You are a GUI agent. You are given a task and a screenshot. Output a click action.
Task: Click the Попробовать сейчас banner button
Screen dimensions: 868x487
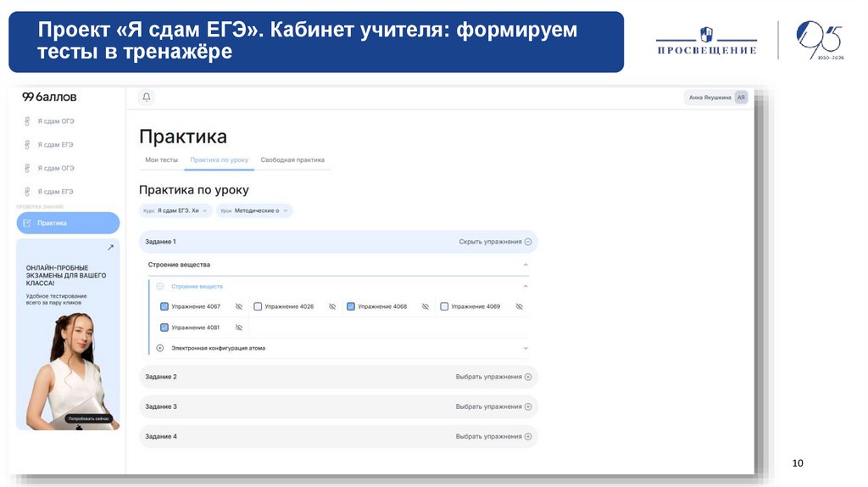[x=88, y=419]
